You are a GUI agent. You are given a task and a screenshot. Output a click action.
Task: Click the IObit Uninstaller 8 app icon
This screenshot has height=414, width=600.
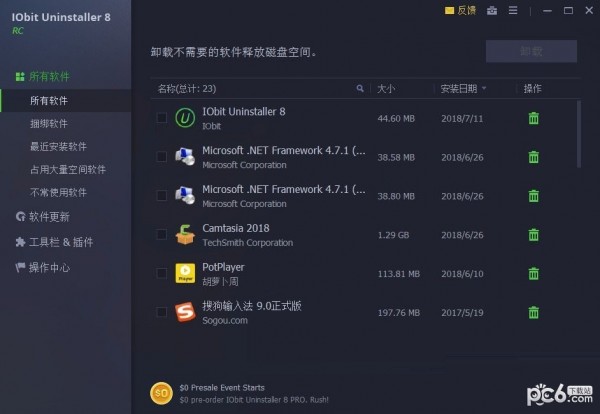pyautogui.click(x=185, y=117)
